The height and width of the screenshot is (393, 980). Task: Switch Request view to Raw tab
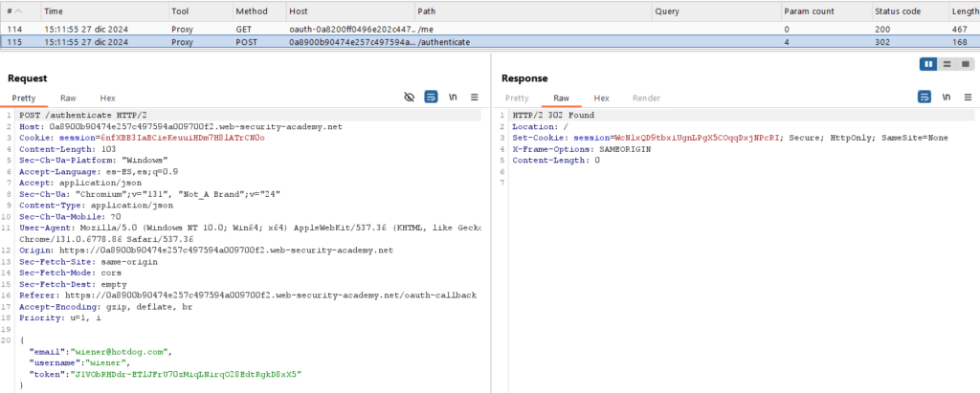click(68, 98)
